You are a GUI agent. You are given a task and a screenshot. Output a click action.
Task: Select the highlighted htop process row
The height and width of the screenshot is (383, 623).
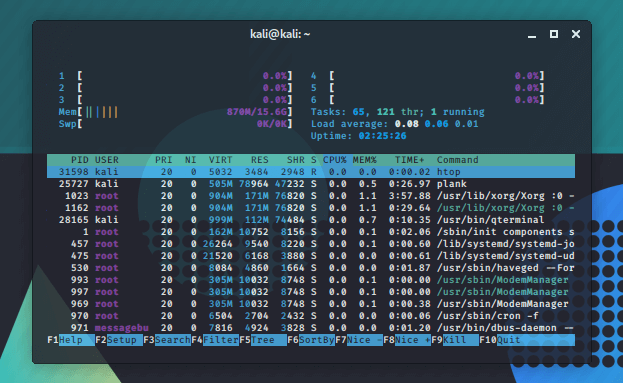coord(311,172)
